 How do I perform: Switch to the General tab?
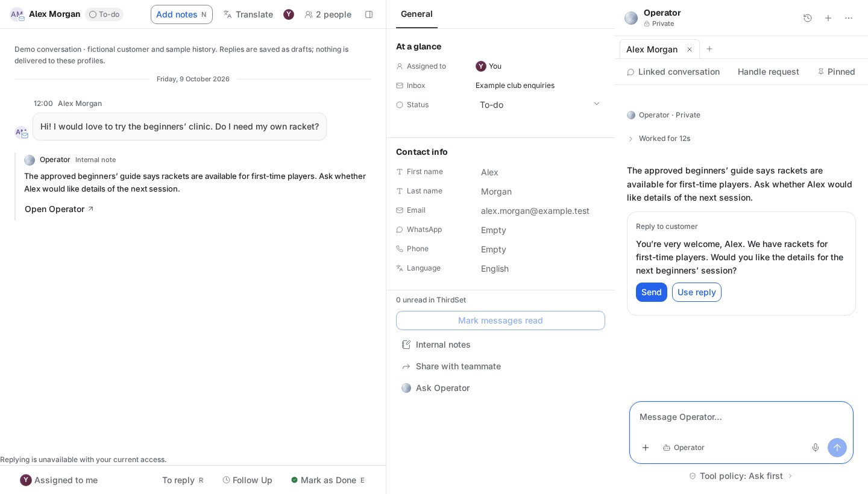pos(417,14)
